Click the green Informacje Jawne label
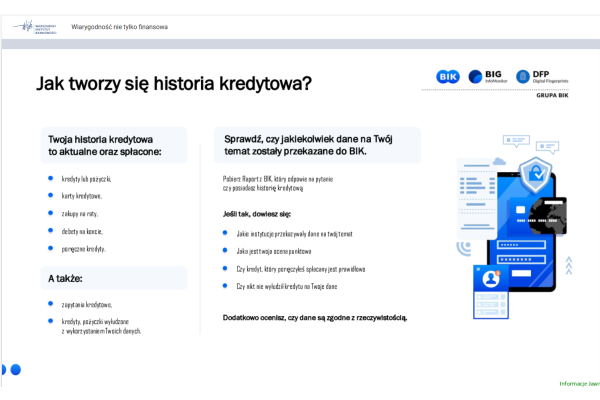This screenshot has height=400, width=600. (x=579, y=383)
